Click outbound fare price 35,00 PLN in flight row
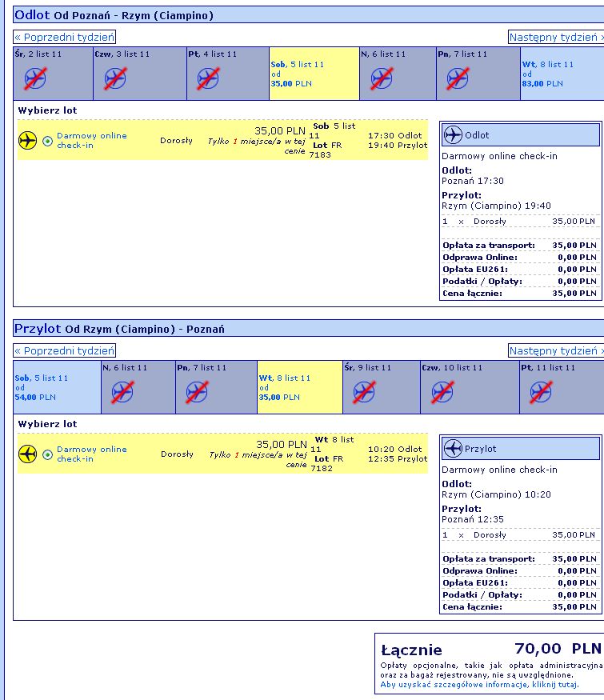This screenshot has height=700, width=604. pyautogui.click(x=280, y=131)
